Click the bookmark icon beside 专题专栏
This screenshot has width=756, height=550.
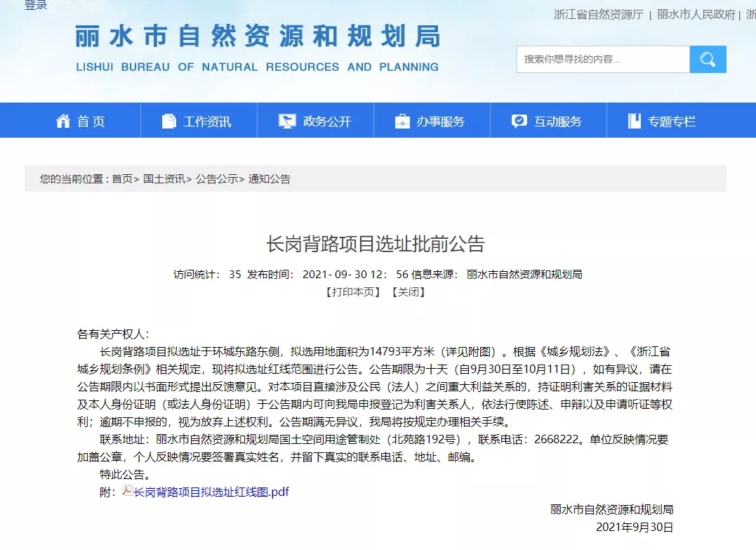635,121
